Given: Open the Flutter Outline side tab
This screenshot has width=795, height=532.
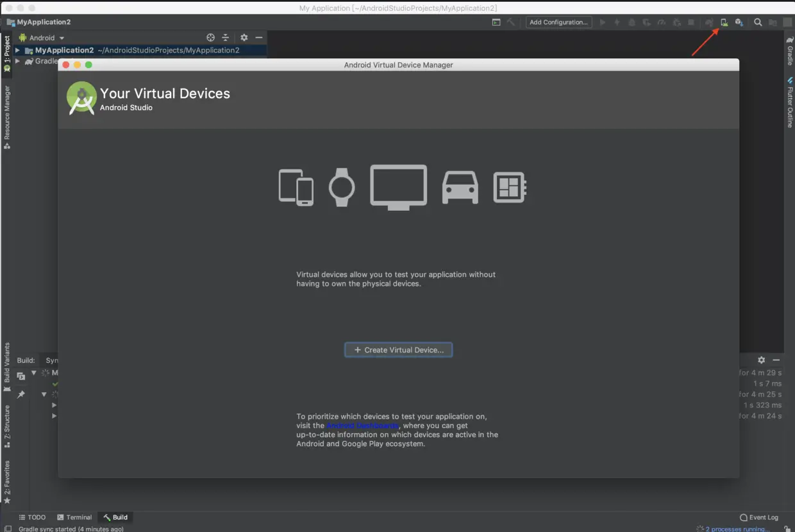Looking at the screenshot, I should (790, 103).
